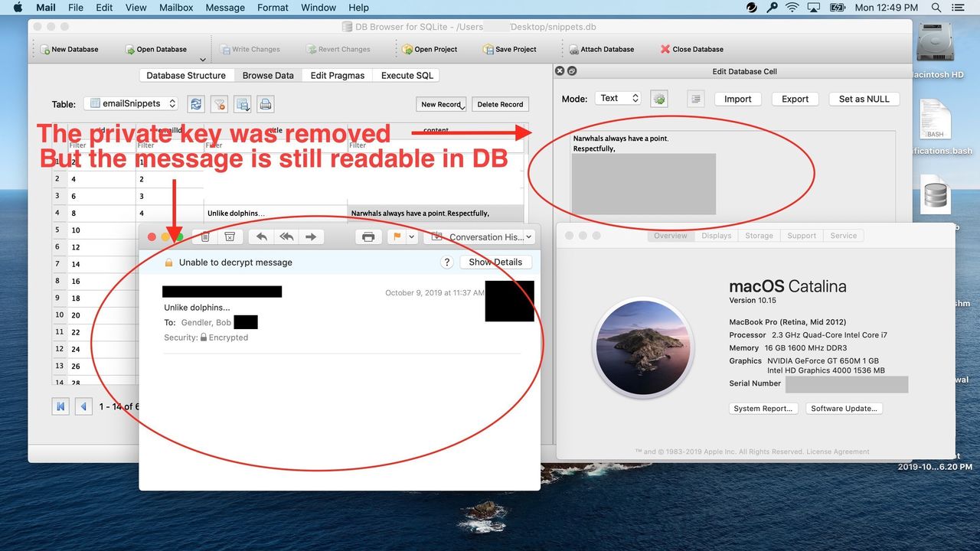Viewport: 980px width, 551px height.
Task: Go to previous page navigation button
Action: [83, 406]
